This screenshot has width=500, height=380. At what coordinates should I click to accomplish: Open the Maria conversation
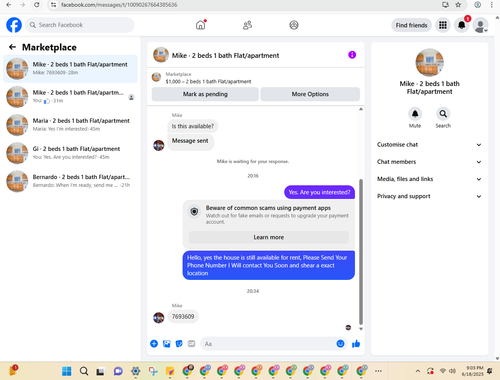[x=70, y=125]
